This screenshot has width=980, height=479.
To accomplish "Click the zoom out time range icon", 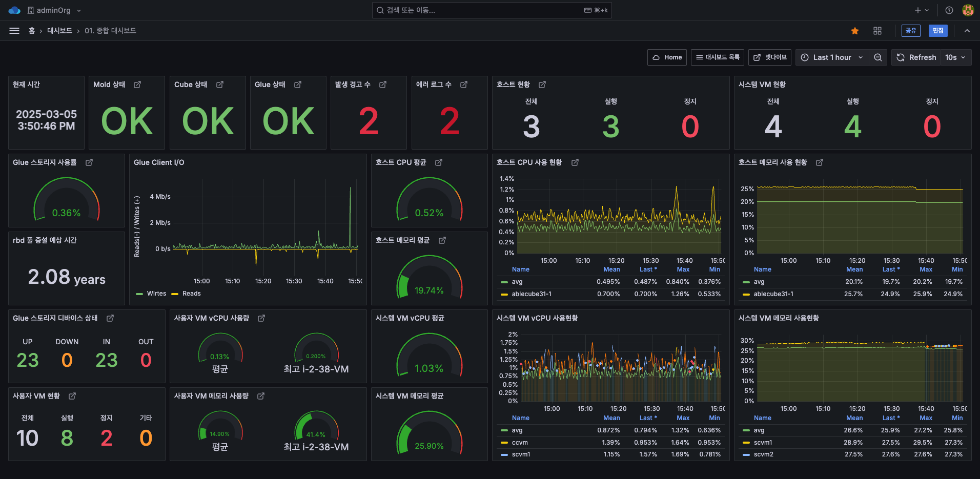I will pyautogui.click(x=878, y=57).
